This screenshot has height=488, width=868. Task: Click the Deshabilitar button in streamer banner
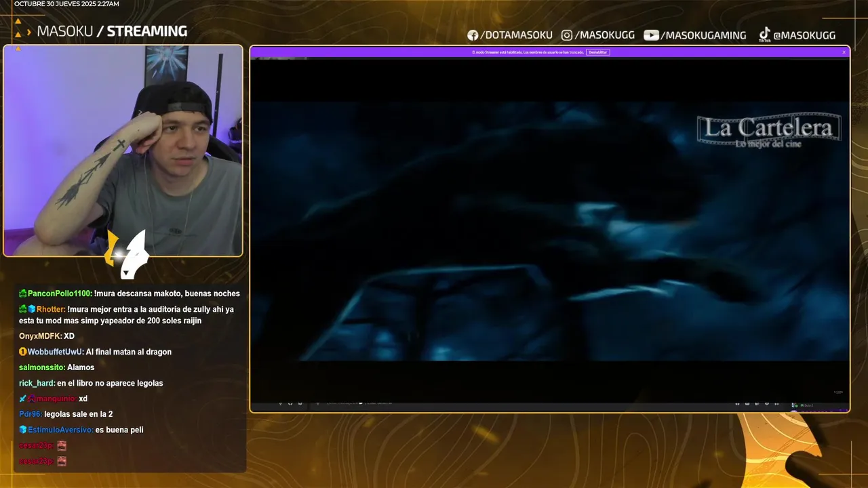(x=597, y=52)
